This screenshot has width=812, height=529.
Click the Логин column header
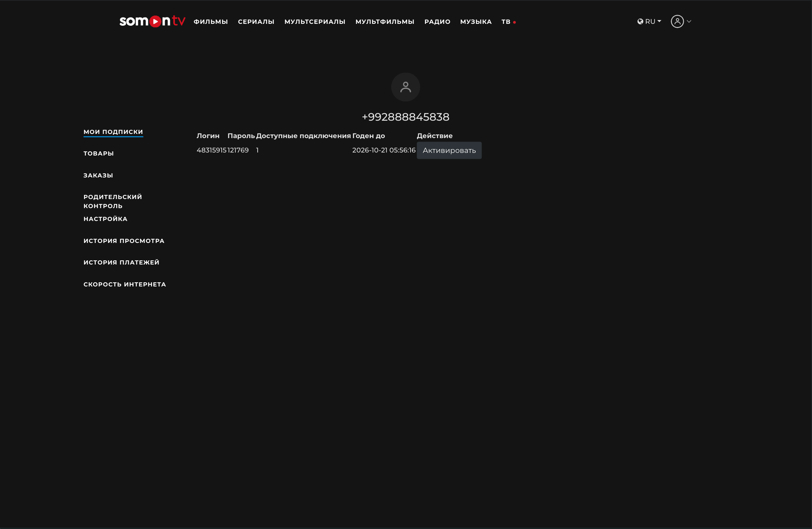208,136
